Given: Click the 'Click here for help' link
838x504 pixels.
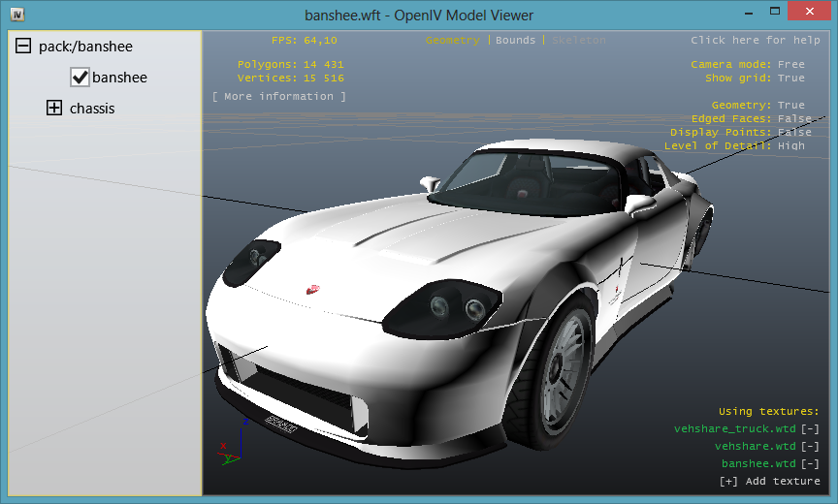Looking at the screenshot, I should 755,41.
